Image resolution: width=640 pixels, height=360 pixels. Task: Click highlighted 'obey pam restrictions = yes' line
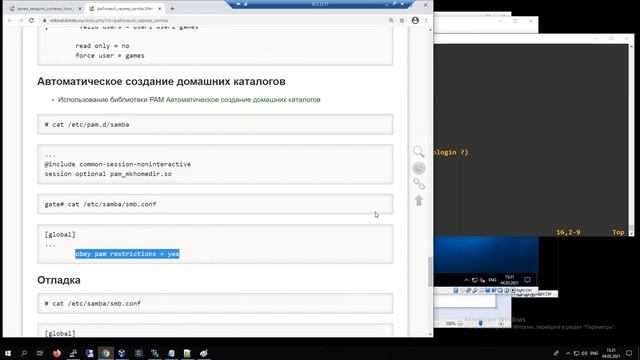click(x=127, y=254)
